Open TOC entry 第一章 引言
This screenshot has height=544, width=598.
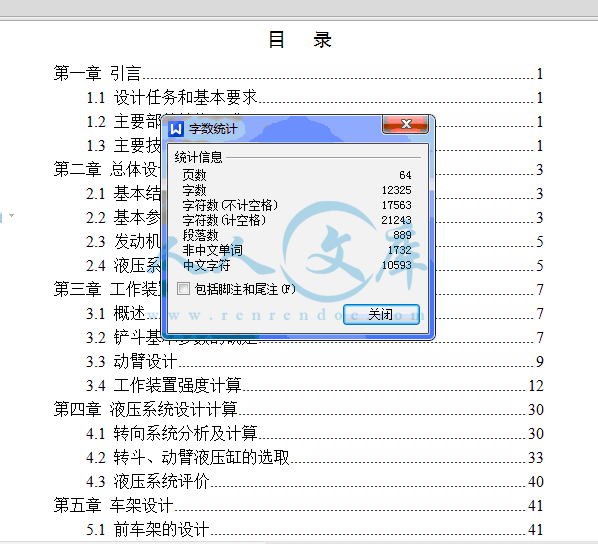click(x=298, y=73)
